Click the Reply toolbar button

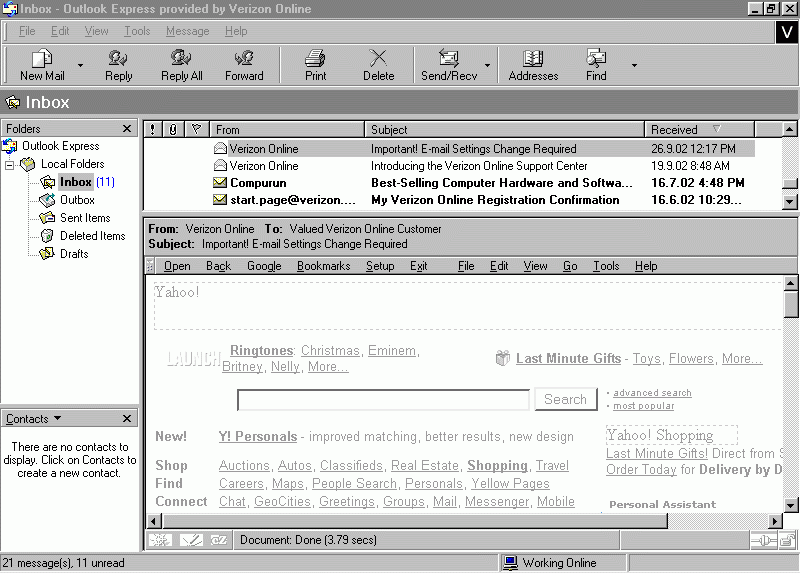tap(118, 65)
